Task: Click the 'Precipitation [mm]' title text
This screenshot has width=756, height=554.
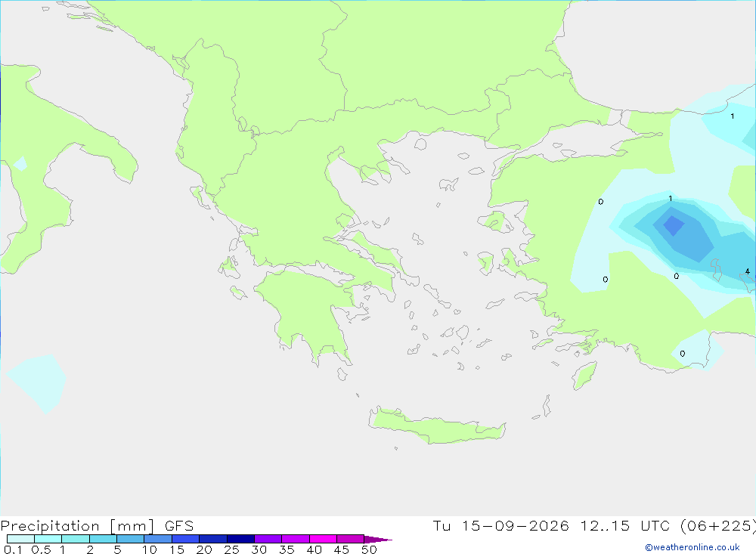Action: click(77, 525)
